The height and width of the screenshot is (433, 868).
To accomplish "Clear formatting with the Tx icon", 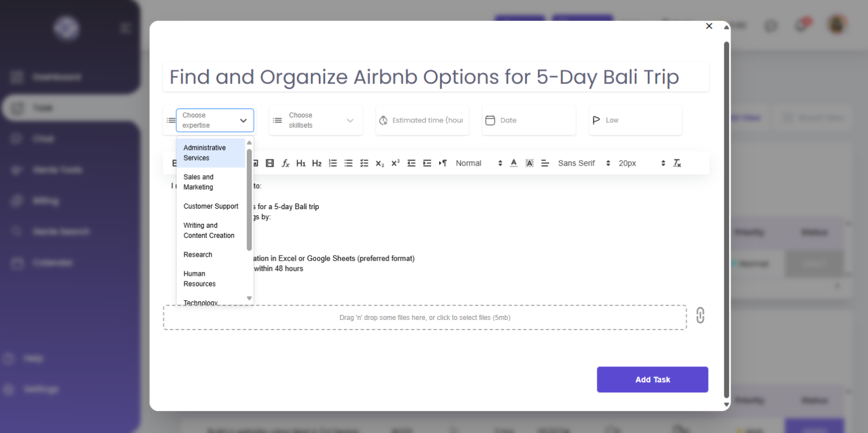I will pyautogui.click(x=677, y=163).
